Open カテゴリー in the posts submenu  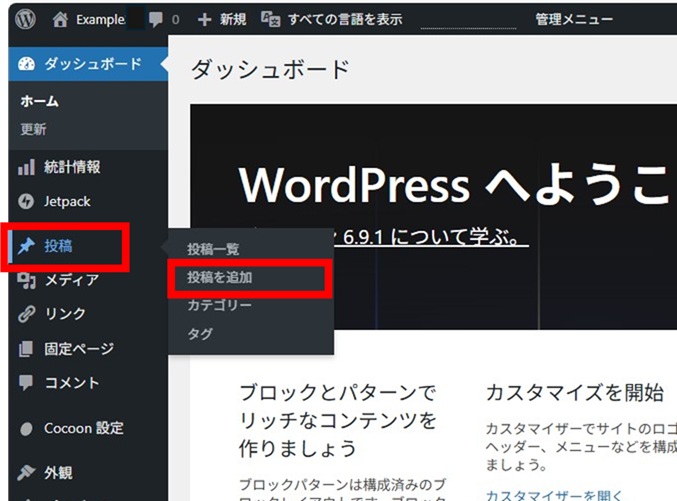219,305
